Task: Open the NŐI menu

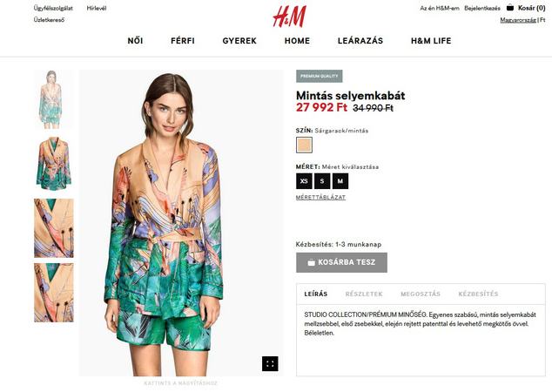Action: [135, 41]
